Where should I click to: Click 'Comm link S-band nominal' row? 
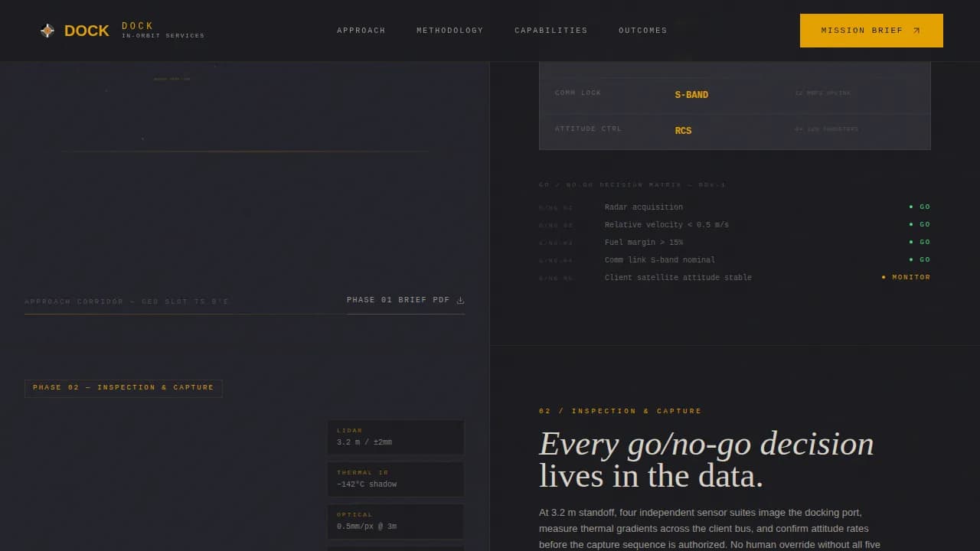[x=660, y=260]
